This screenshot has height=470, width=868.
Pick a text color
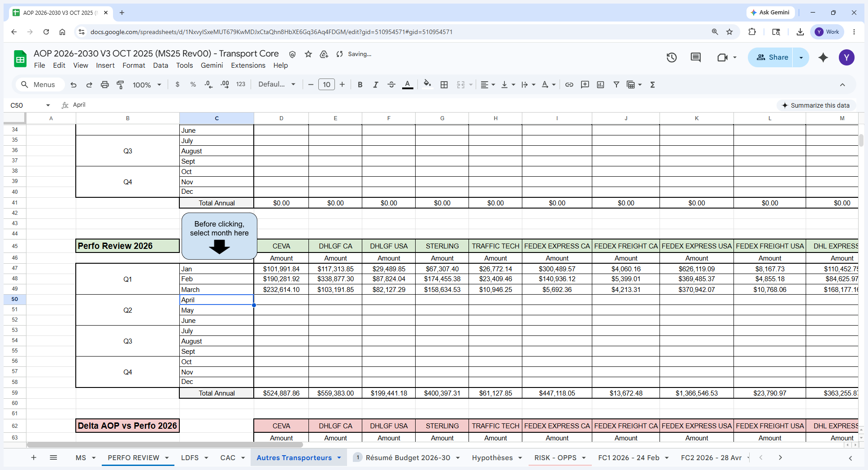click(408, 85)
